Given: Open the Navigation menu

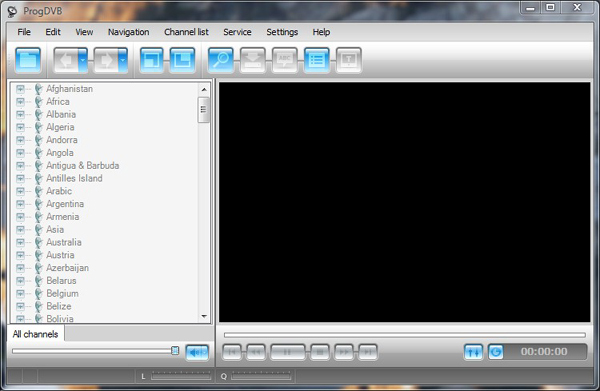Looking at the screenshot, I should pos(129,32).
